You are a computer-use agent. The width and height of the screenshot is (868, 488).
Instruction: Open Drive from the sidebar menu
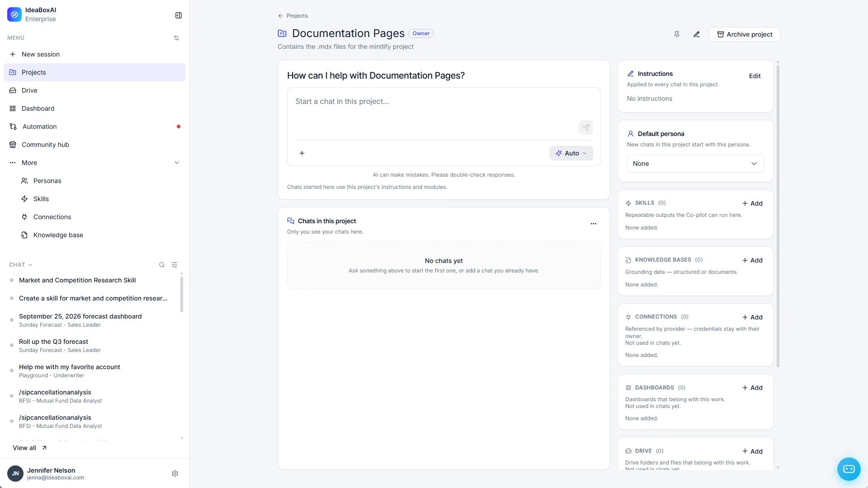(x=94, y=90)
